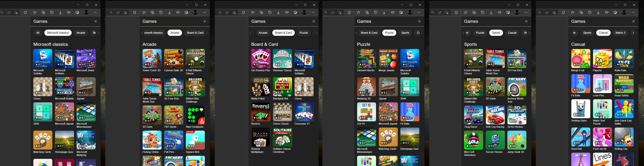Open Thug Racer in Sports panel
This screenshot has height=166, width=644.
[x=473, y=117]
